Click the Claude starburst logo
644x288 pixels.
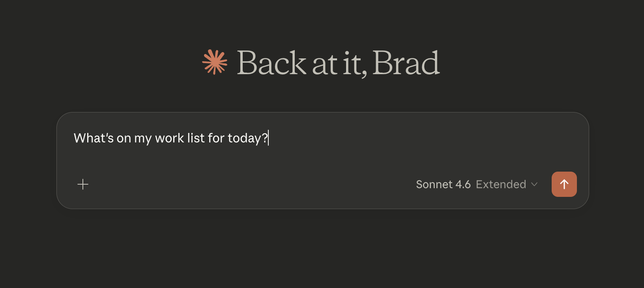[215, 62]
